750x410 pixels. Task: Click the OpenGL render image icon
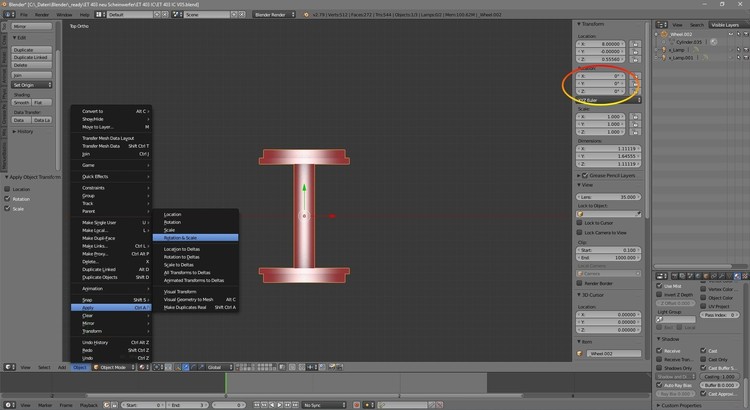pos(331,367)
